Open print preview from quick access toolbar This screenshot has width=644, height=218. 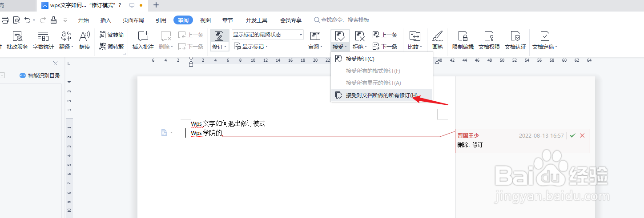(16, 20)
